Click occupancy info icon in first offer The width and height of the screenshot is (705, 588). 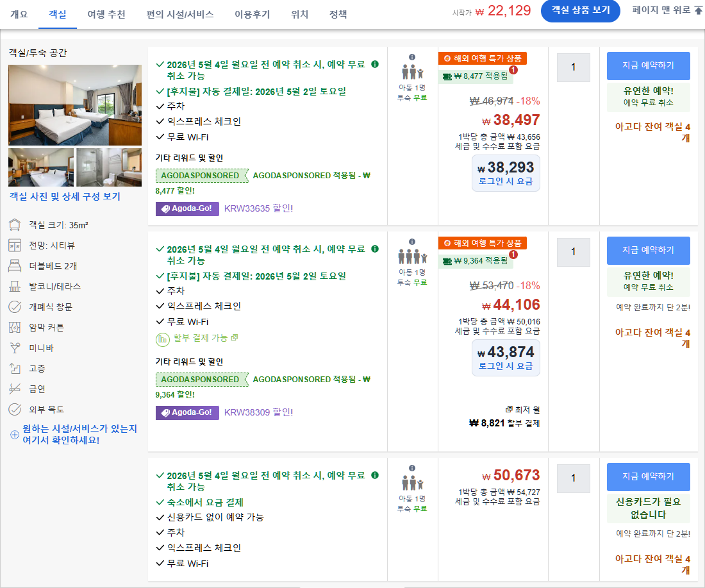tap(412, 57)
